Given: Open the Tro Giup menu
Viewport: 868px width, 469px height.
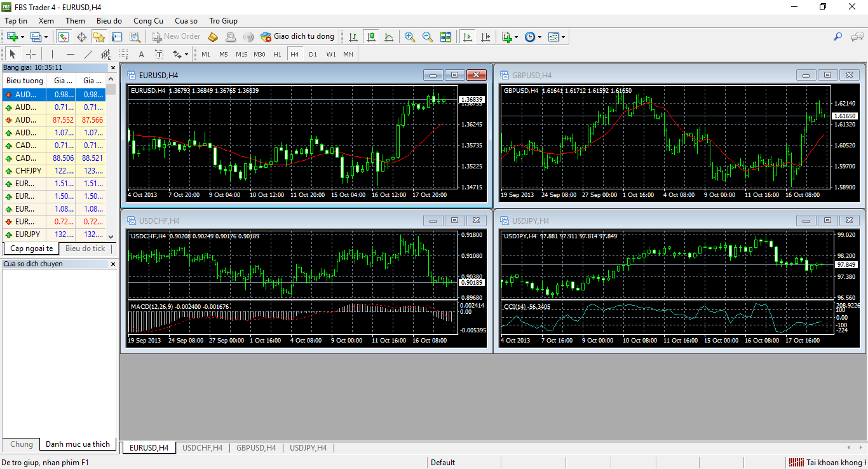Looking at the screenshot, I should point(223,21).
